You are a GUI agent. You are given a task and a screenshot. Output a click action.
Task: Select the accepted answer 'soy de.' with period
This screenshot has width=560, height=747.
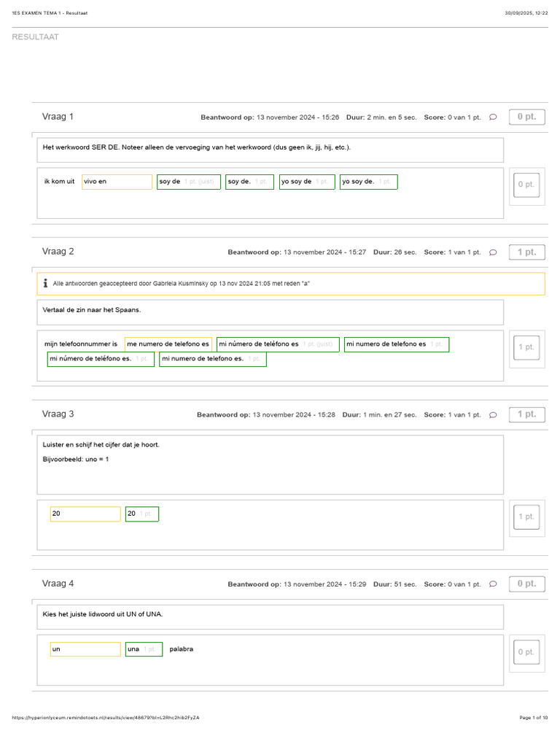[x=249, y=182]
